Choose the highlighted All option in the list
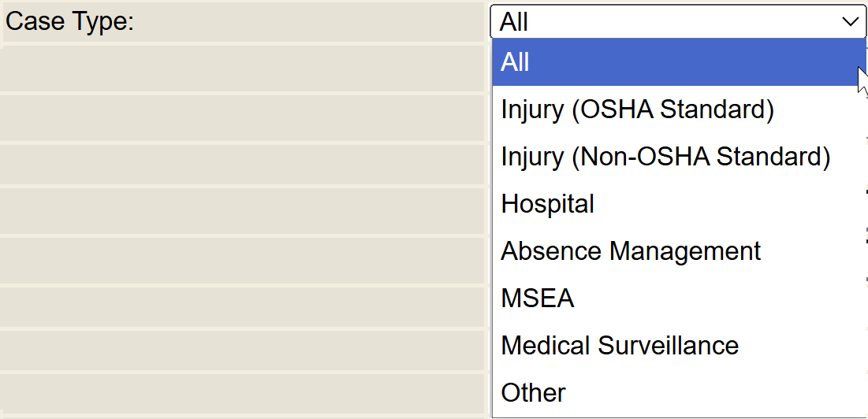868x419 pixels. pyautogui.click(x=516, y=62)
